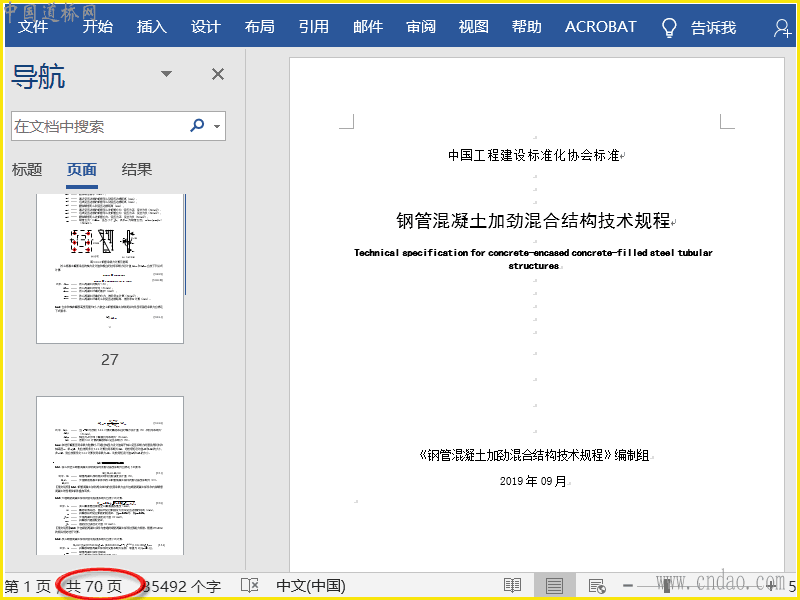Switch to the 开始 ribbon tab

(97, 27)
